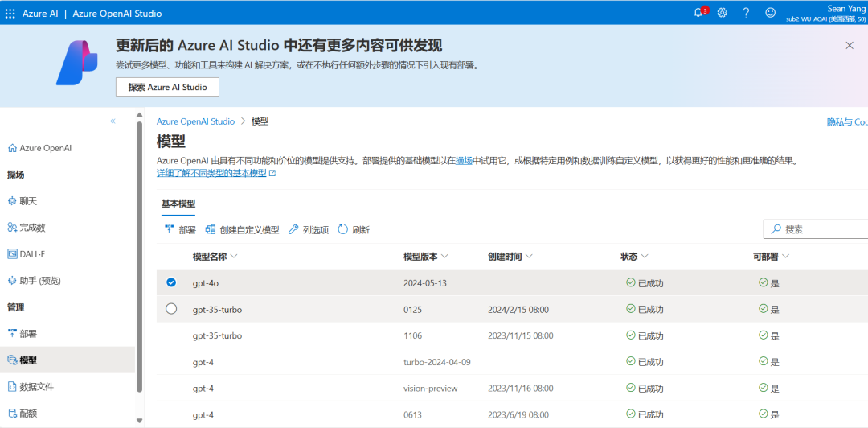Open 部署 management page in sidebar

pos(23,334)
